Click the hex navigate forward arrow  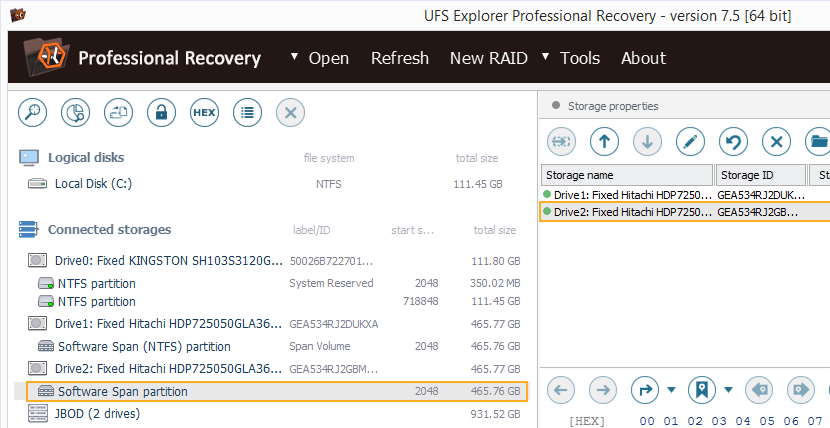[x=603, y=390]
